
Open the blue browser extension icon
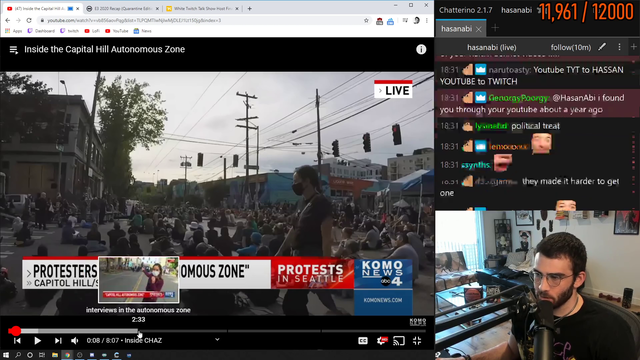[x=390, y=21]
